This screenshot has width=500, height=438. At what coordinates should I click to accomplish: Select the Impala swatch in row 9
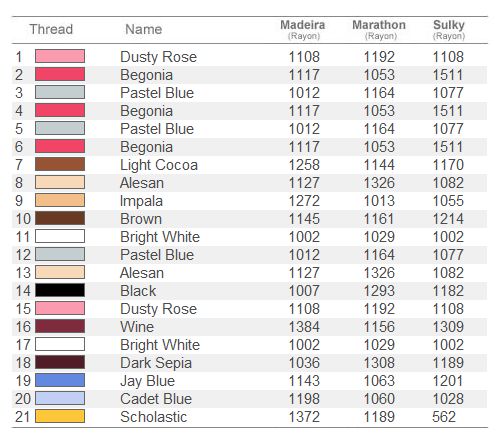coord(60,200)
